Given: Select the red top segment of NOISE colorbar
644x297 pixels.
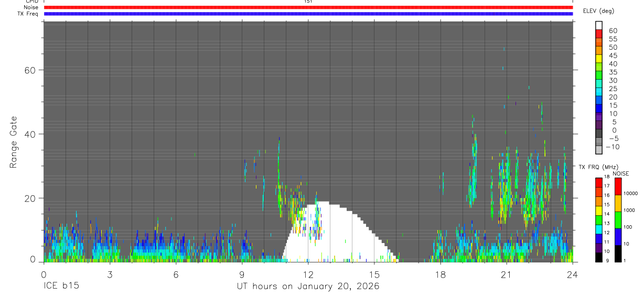Looking at the screenshot, I should [x=618, y=186].
